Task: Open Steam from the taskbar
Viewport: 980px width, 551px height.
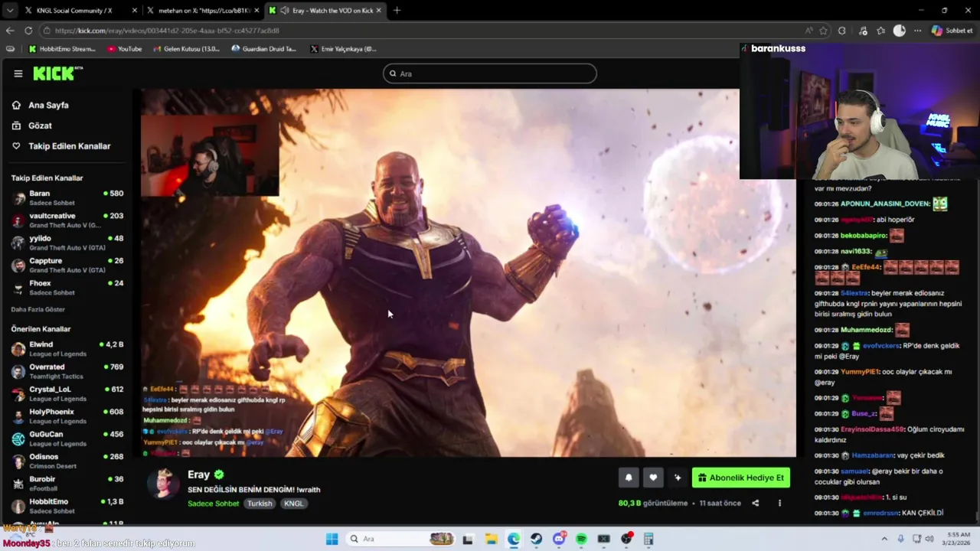Action: pos(536,539)
